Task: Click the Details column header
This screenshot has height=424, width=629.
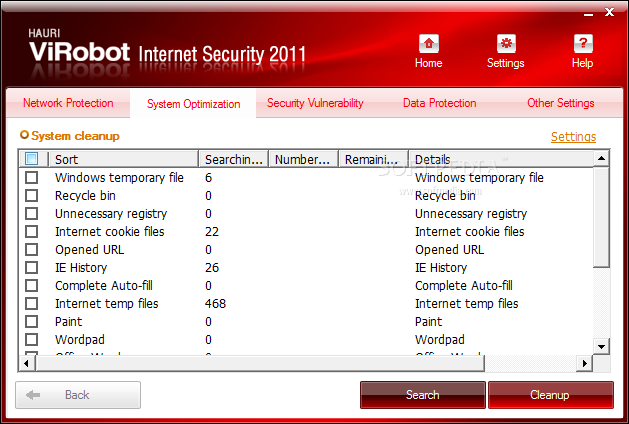Action: pos(501,159)
